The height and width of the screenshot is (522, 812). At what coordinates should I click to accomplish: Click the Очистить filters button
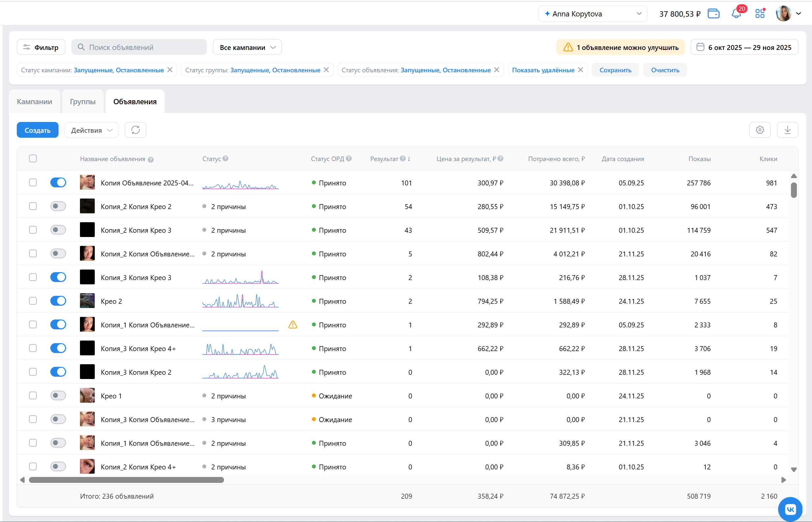[x=665, y=70]
